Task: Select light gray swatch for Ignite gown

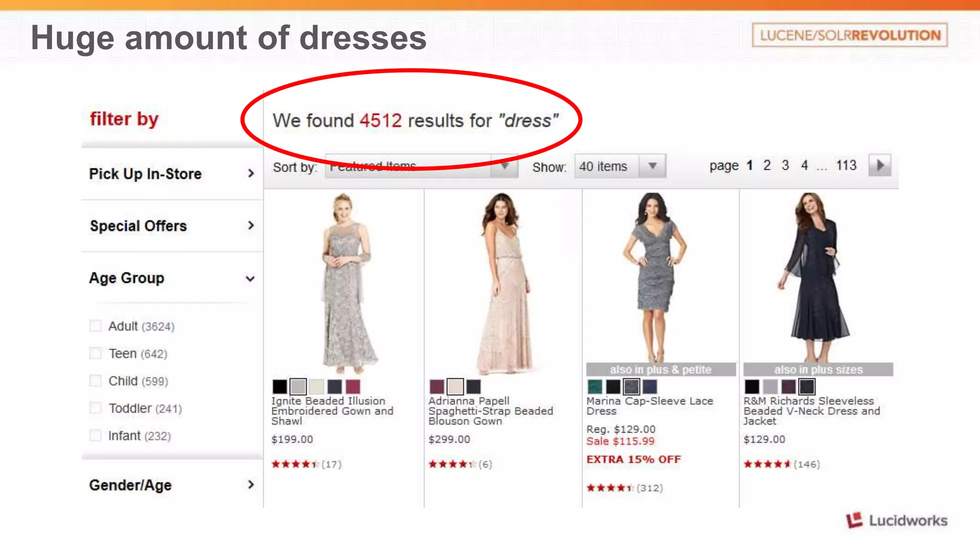Action: 298,386
